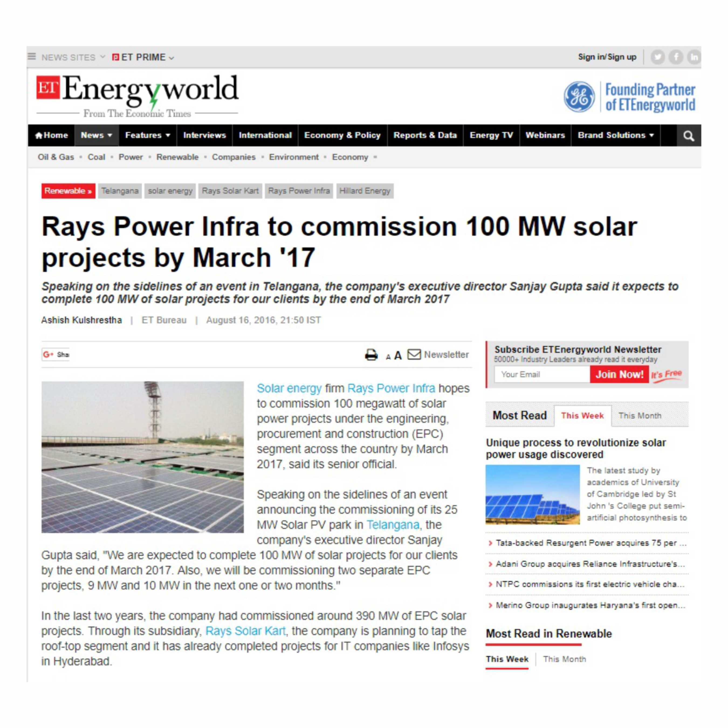The height and width of the screenshot is (728, 728).
Task: Expand the ET PRIME dropdown
Action: (143, 57)
